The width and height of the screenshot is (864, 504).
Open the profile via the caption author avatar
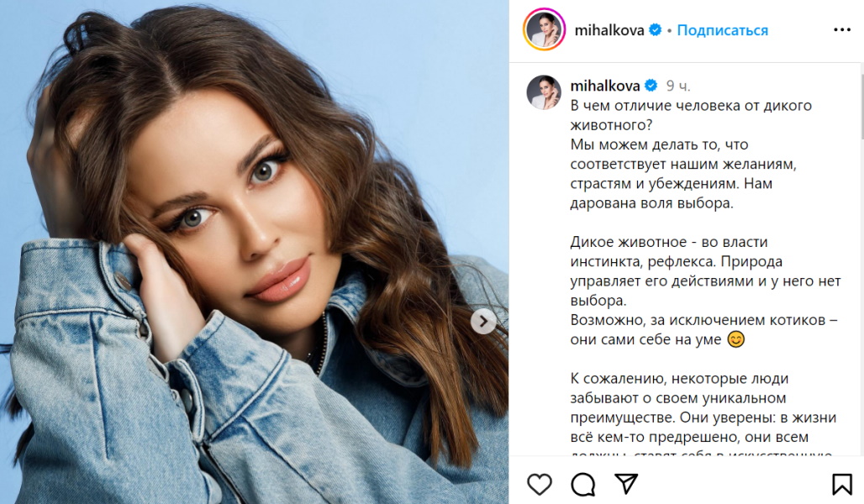(x=544, y=92)
